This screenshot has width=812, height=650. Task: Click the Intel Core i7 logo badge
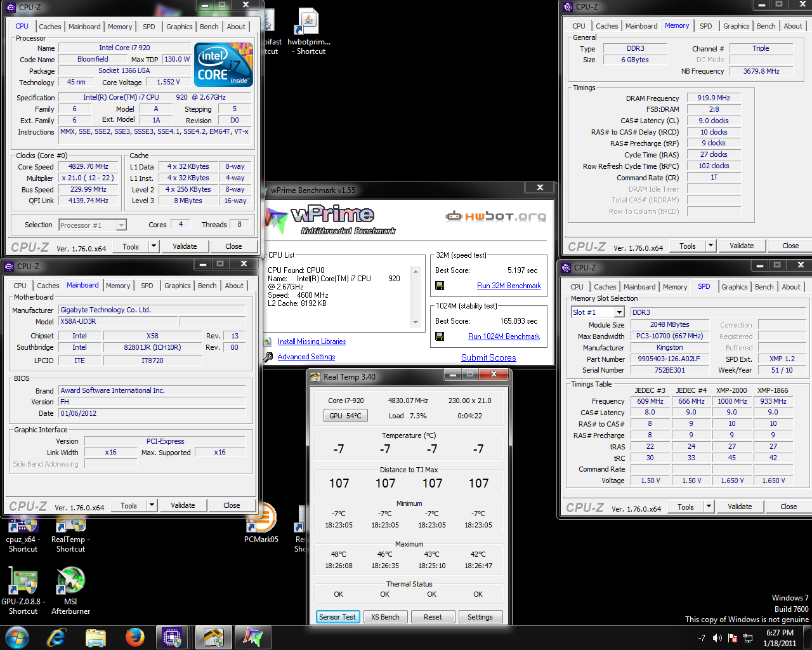[x=223, y=65]
